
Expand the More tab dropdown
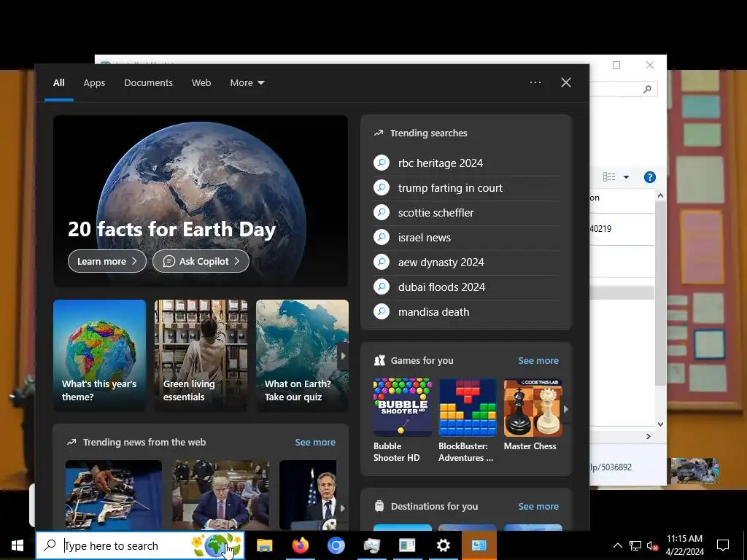coord(247,83)
